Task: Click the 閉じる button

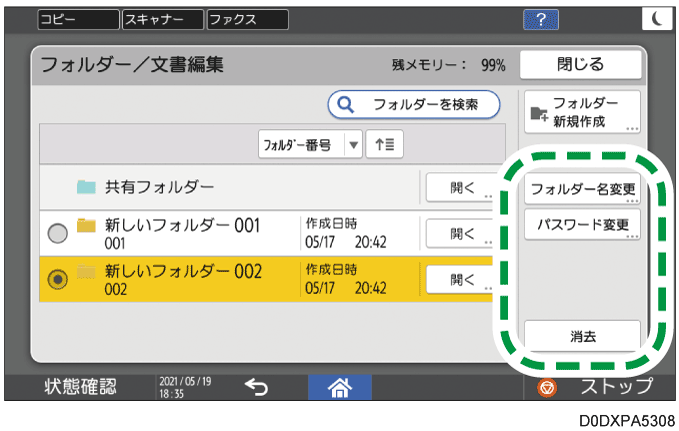Action: 580,65
